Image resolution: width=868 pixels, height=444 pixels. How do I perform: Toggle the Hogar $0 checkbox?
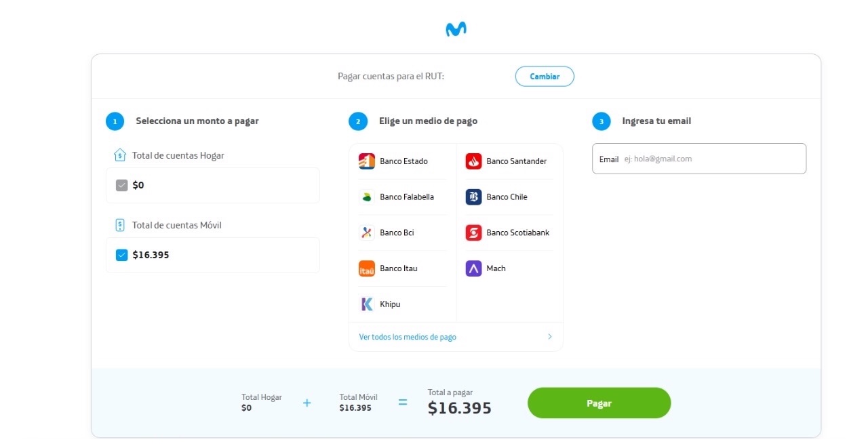[x=122, y=185]
